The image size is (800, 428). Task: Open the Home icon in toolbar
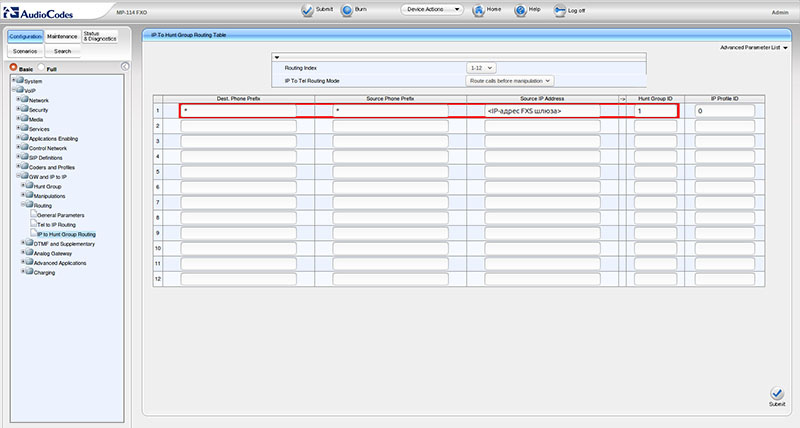tap(479, 10)
